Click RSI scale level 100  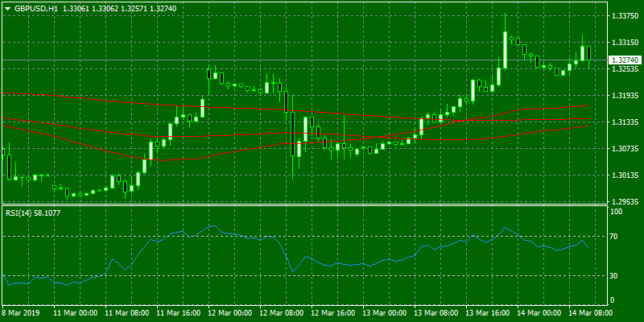click(x=617, y=211)
